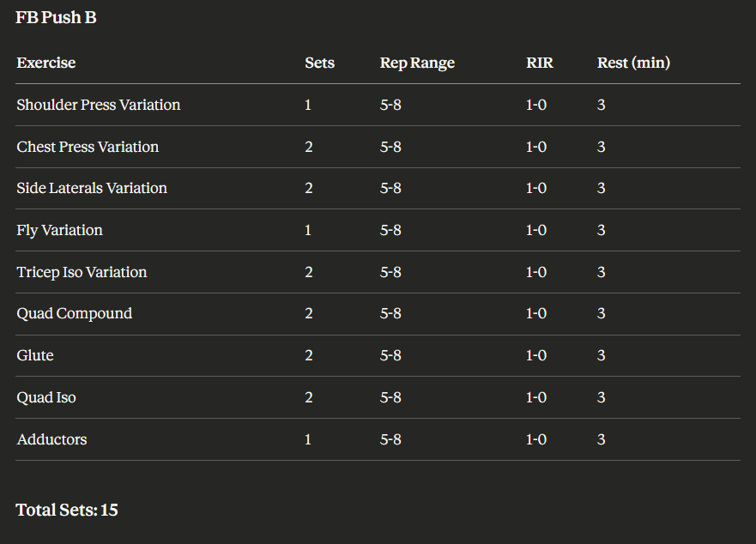This screenshot has width=756, height=544.
Task: Select the Shoulder Press Variation row
Action: tap(99, 105)
